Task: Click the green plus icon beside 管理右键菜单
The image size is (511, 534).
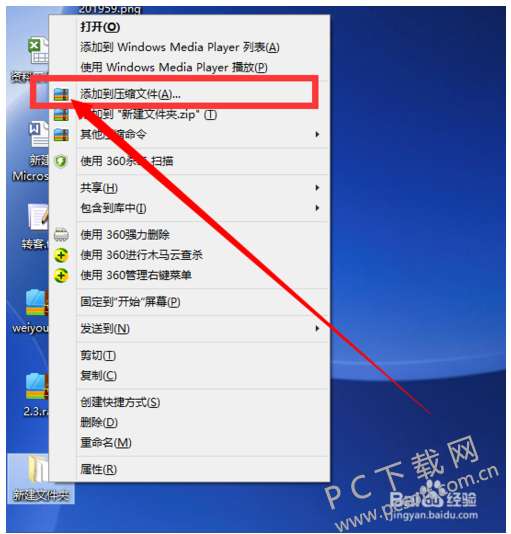Action: tap(61, 275)
